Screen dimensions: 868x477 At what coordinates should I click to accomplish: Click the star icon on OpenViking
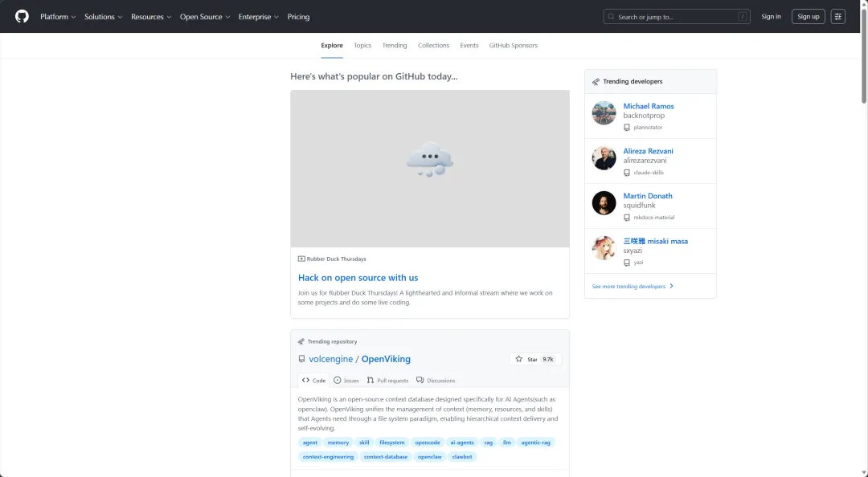(518, 359)
